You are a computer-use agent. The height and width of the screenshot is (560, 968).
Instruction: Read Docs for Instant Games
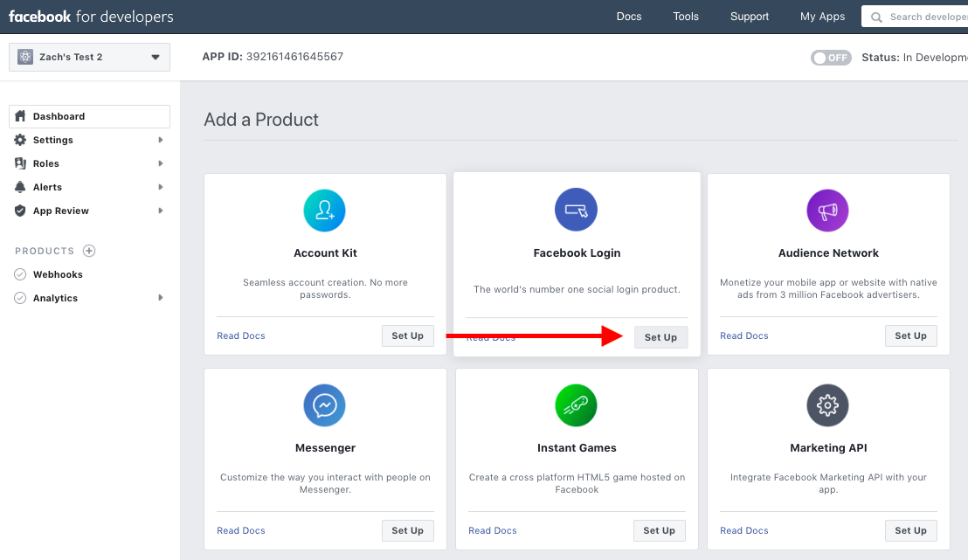492,530
